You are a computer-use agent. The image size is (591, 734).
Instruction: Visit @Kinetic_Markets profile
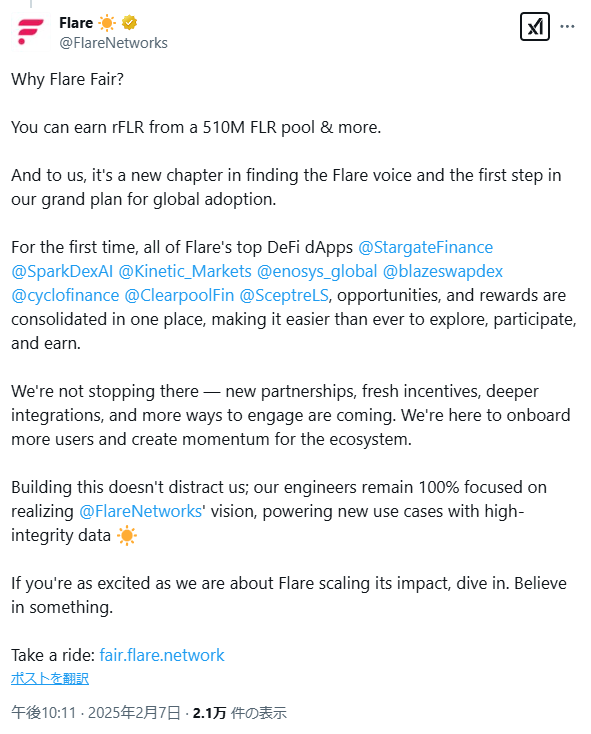coord(185,271)
